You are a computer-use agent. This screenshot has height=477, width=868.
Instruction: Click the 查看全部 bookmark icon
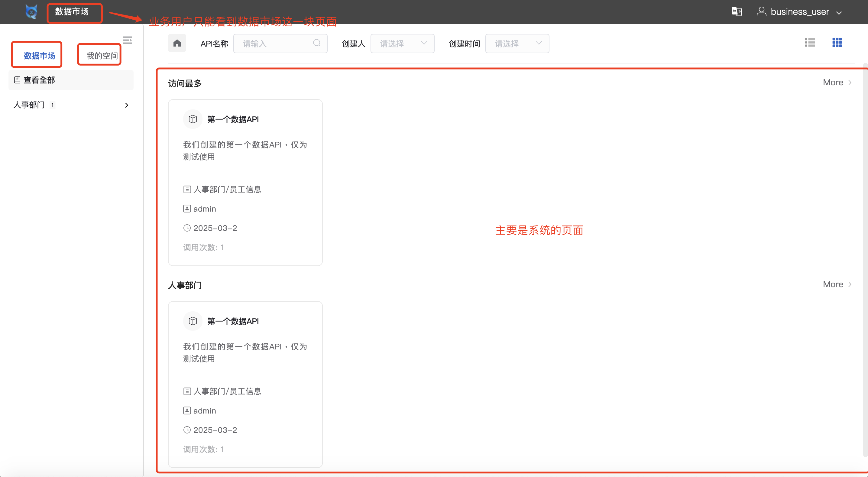(x=17, y=80)
